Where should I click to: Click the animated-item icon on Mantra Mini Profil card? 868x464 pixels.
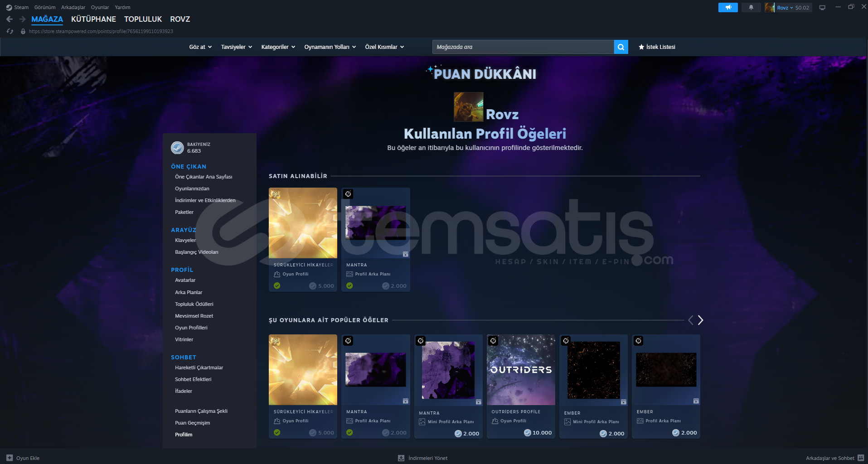pyautogui.click(x=479, y=402)
